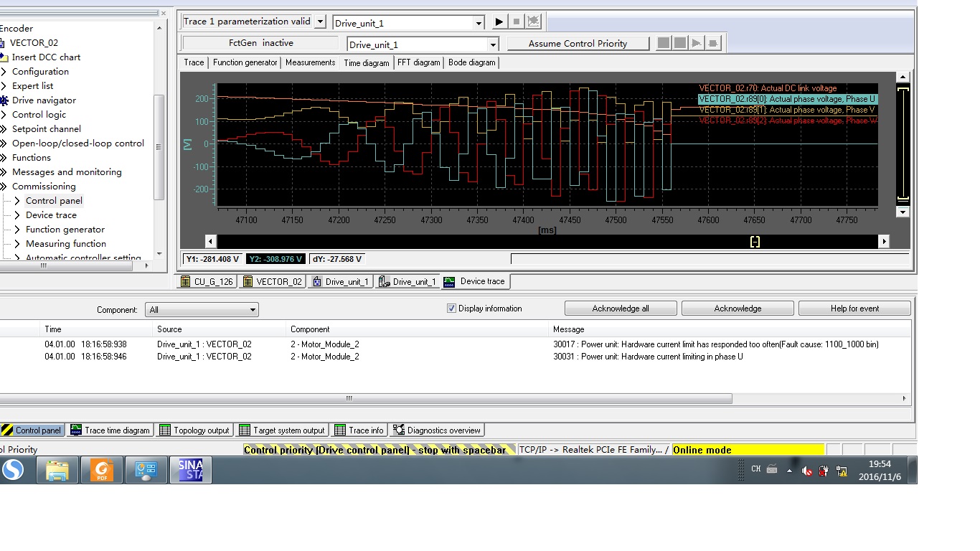Open the Diagnostics overview tab
The image size is (980, 551).
436,430
